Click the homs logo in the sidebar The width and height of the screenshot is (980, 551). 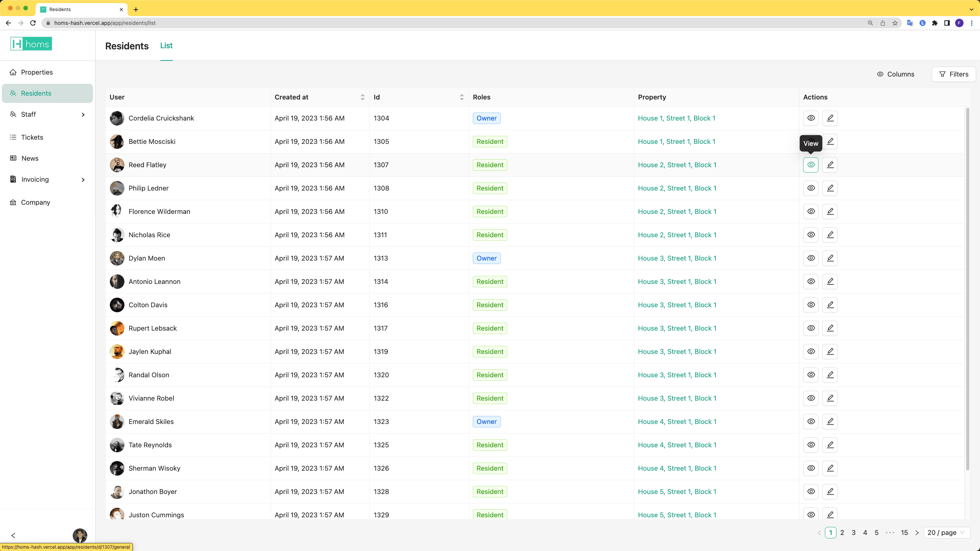click(x=31, y=44)
